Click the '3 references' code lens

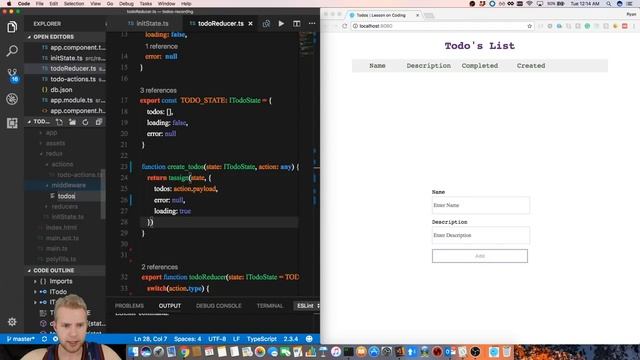pyautogui.click(x=158, y=91)
